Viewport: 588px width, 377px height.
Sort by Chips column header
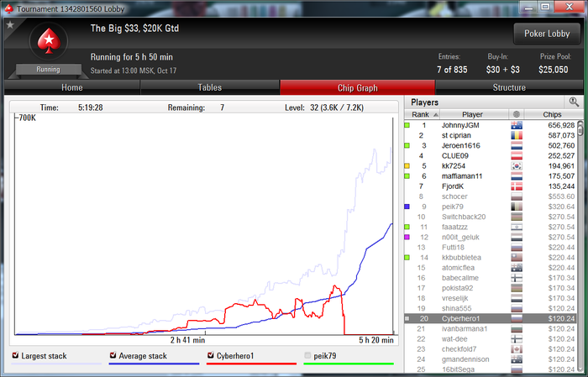tap(551, 114)
